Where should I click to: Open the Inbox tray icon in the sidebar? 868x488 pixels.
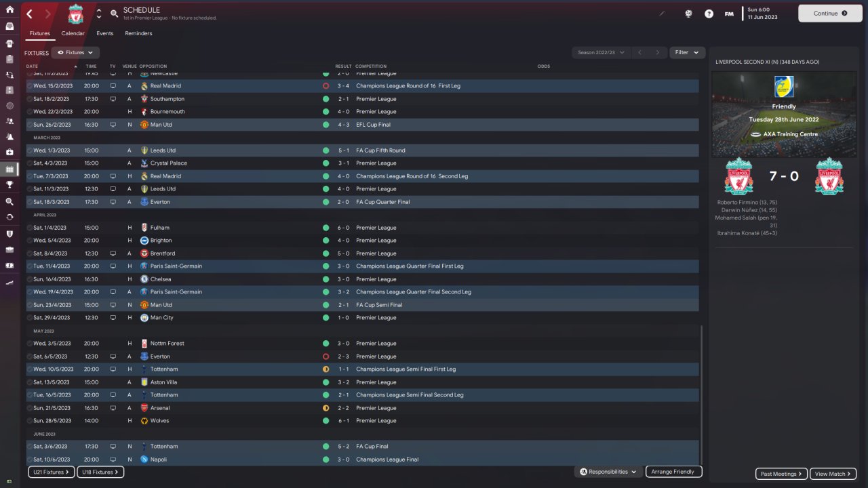pos(9,26)
